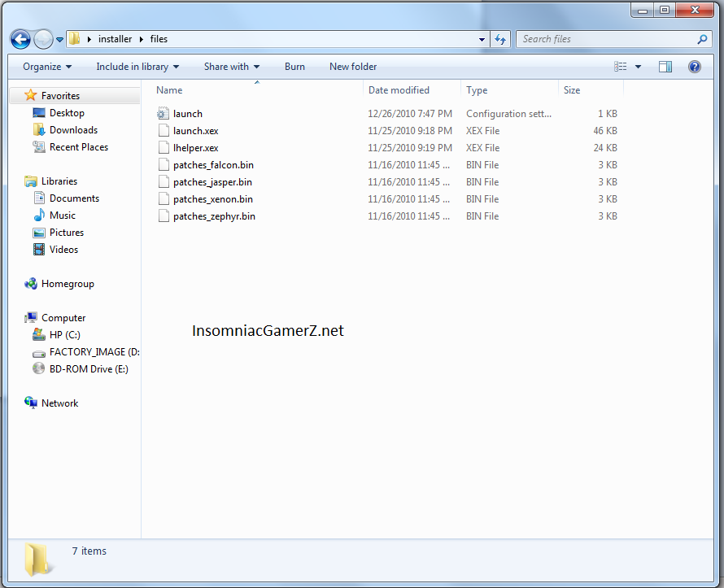
Task: Click the Forward navigation arrow button
Action: [43, 39]
